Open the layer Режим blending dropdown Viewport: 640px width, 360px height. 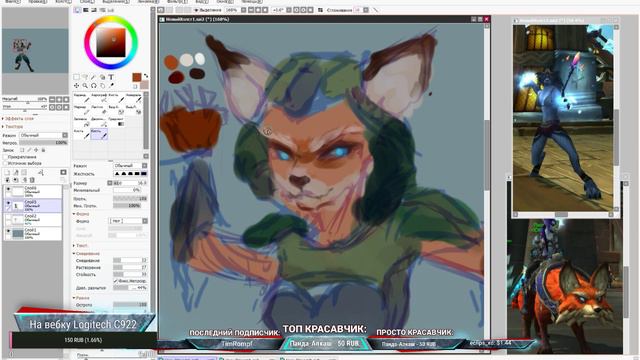tap(44, 135)
